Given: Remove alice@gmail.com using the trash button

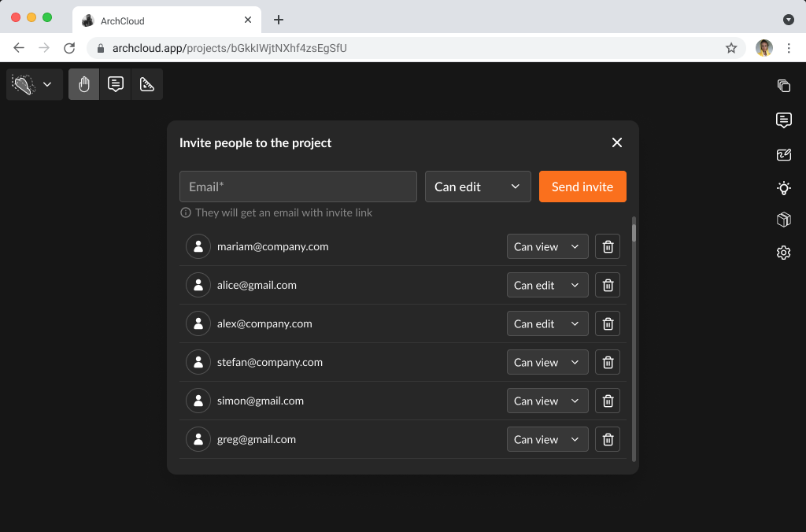Looking at the screenshot, I should click(607, 285).
